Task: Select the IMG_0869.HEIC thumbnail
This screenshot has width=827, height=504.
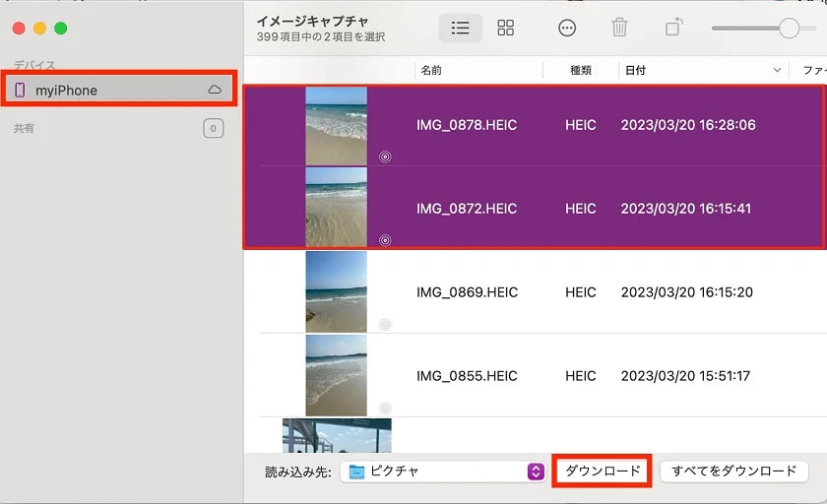Action: [x=337, y=291]
